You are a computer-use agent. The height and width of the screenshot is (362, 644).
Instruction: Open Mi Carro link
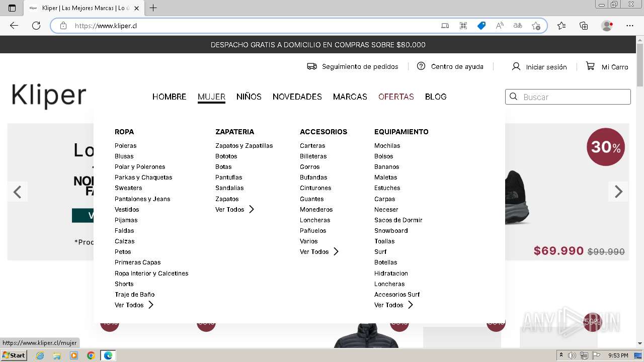pyautogui.click(x=615, y=67)
